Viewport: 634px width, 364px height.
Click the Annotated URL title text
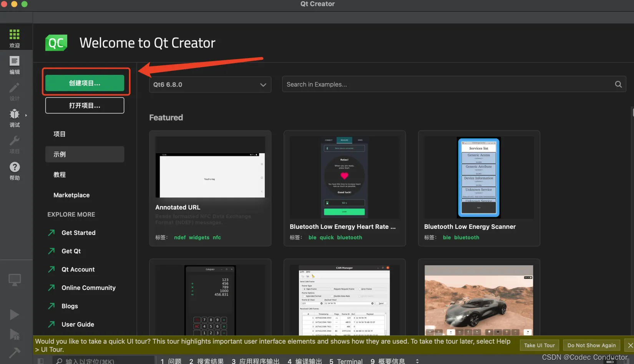178,207
